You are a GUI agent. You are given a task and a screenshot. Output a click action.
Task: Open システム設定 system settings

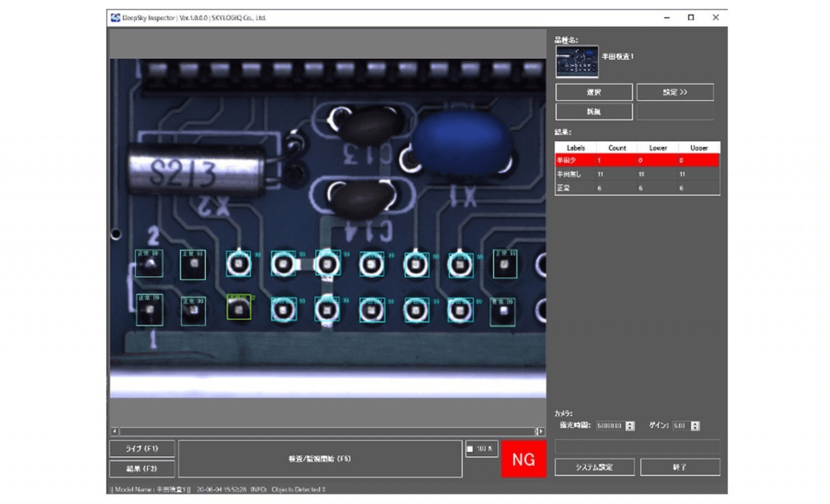tap(594, 467)
